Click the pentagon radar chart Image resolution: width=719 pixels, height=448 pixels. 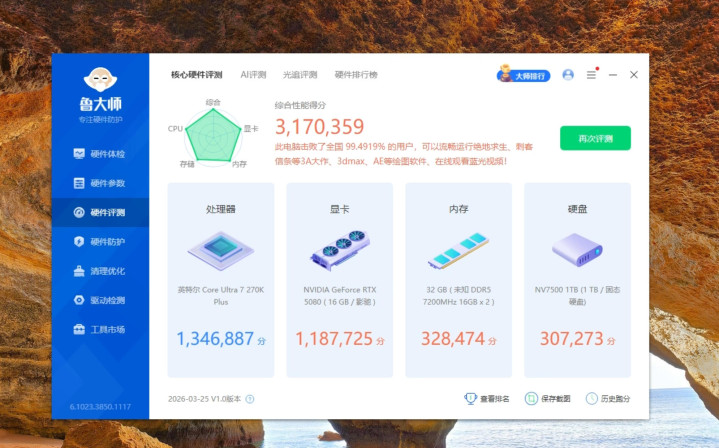point(213,135)
